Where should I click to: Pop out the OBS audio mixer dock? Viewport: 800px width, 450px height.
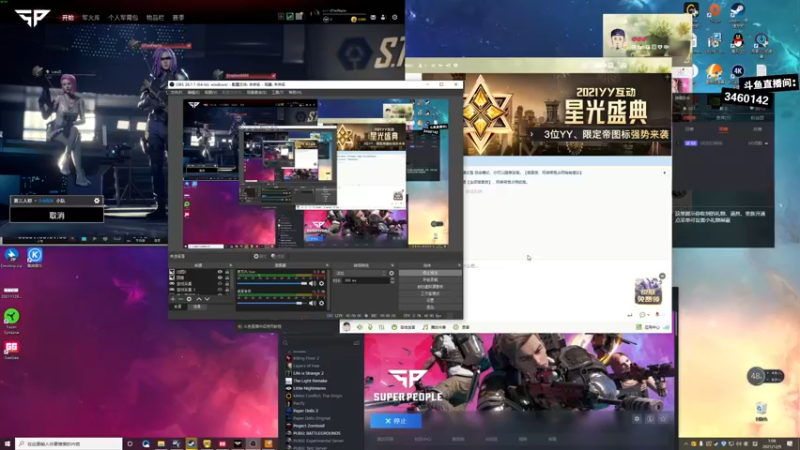pyautogui.click(x=327, y=265)
